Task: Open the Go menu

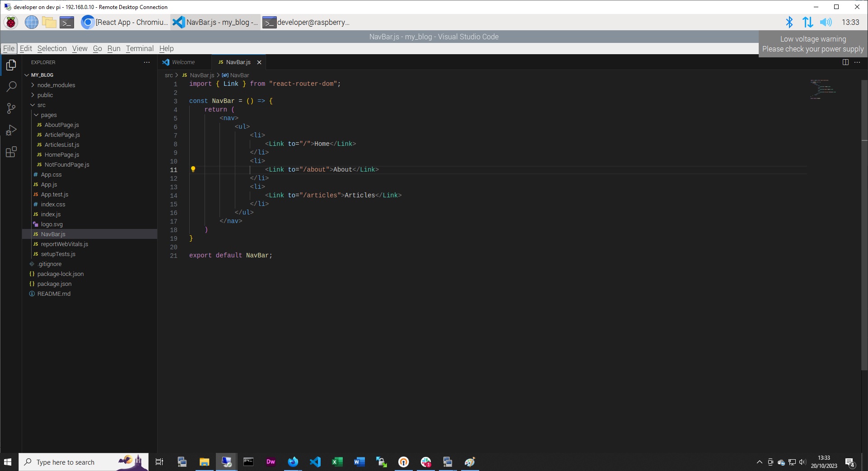Action: pyautogui.click(x=97, y=48)
